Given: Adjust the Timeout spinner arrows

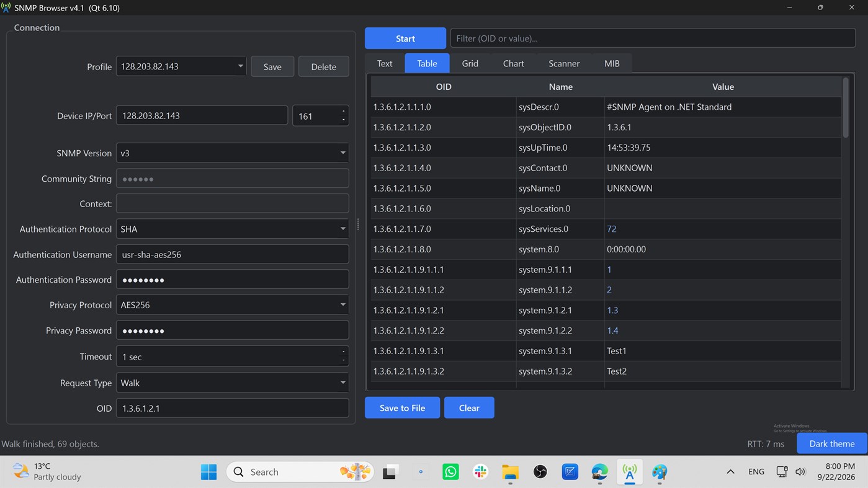Looking at the screenshot, I should [343, 357].
